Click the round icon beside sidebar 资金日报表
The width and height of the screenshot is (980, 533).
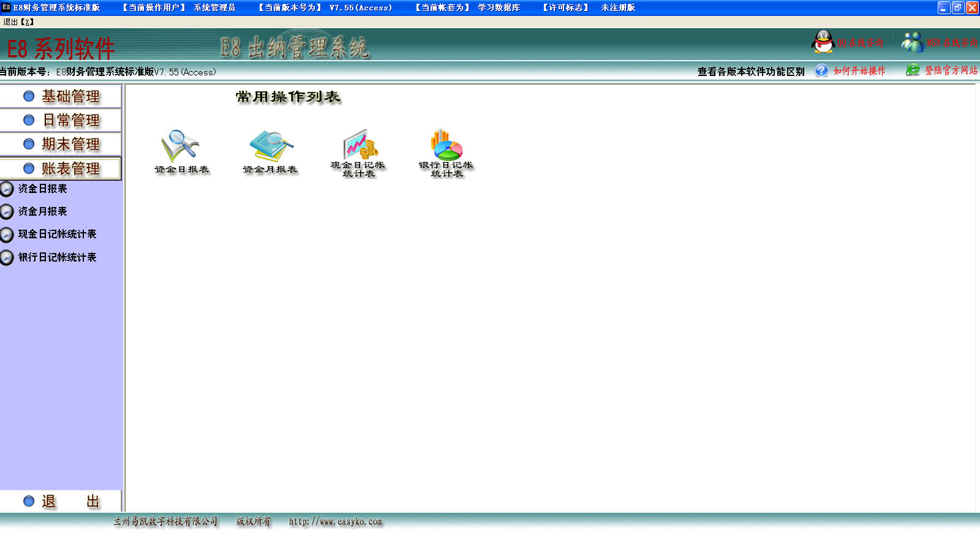pyautogui.click(x=7, y=189)
